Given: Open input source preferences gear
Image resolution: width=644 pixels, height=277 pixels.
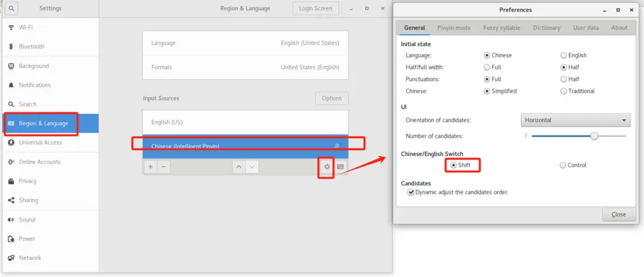Looking at the screenshot, I should (x=327, y=167).
